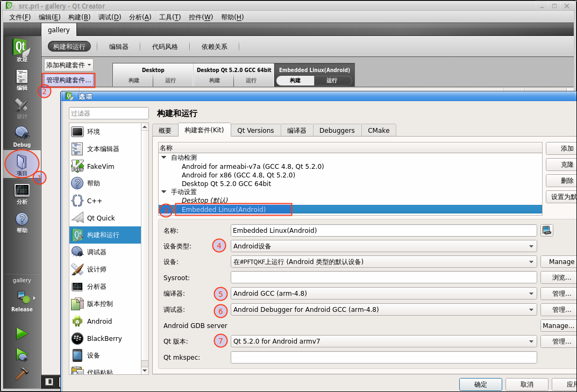
Task: Switch to the Compilers tab
Action: coord(297,130)
